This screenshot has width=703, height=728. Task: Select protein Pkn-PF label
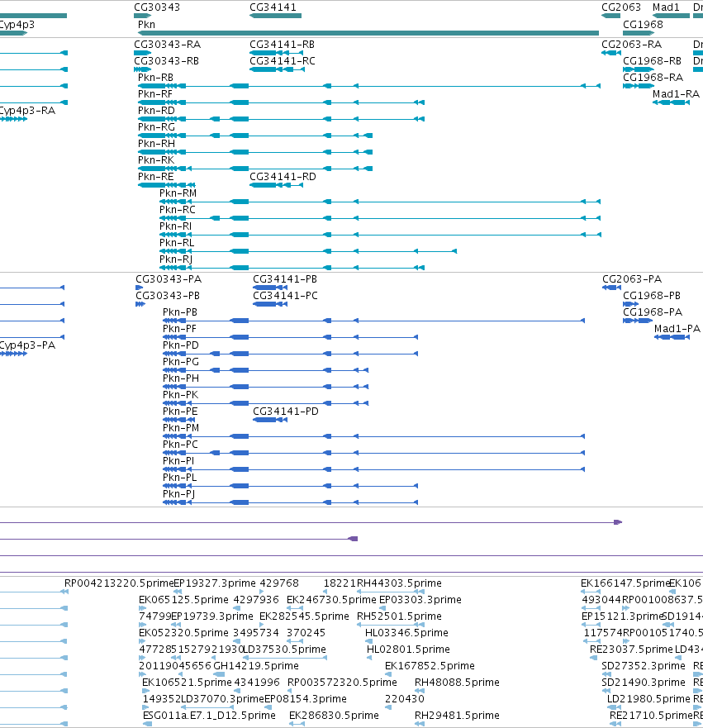pyautogui.click(x=179, y=329)
